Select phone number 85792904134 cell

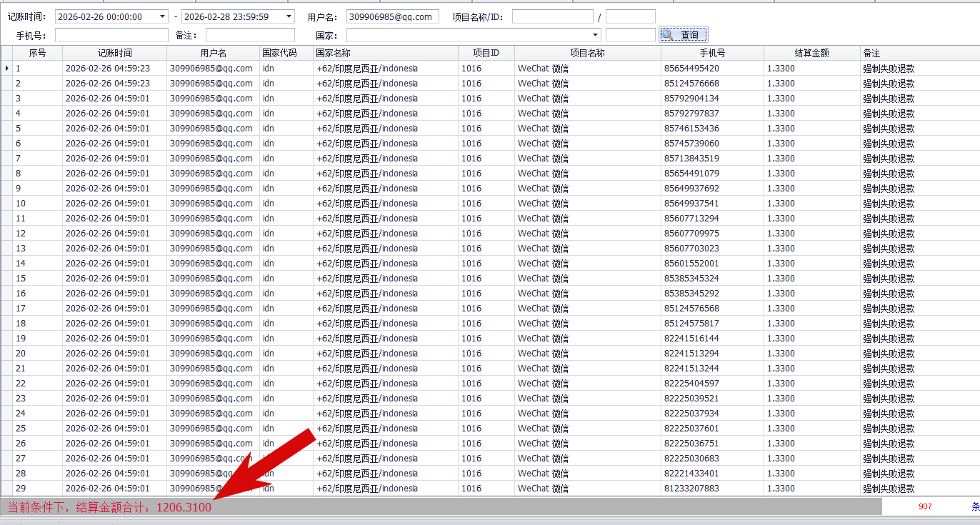712,99
